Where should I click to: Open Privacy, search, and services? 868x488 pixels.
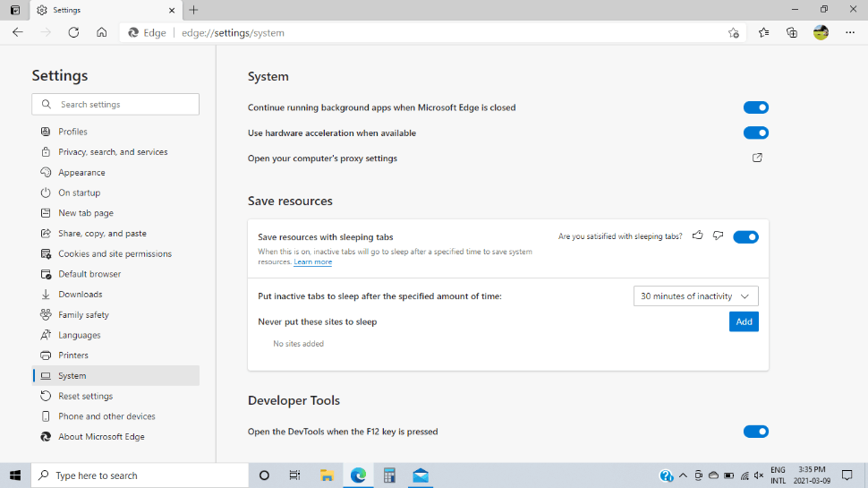pyautogui.click(x=115, y=152)
